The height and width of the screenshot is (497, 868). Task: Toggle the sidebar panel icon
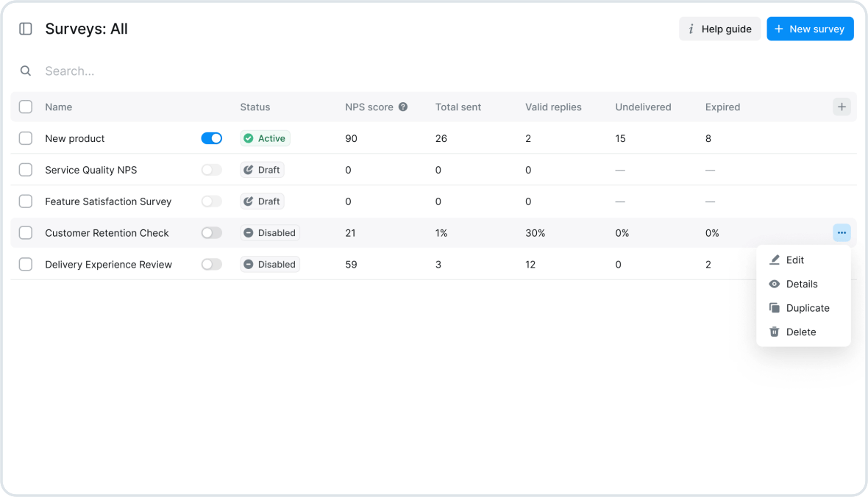[26, 29]
